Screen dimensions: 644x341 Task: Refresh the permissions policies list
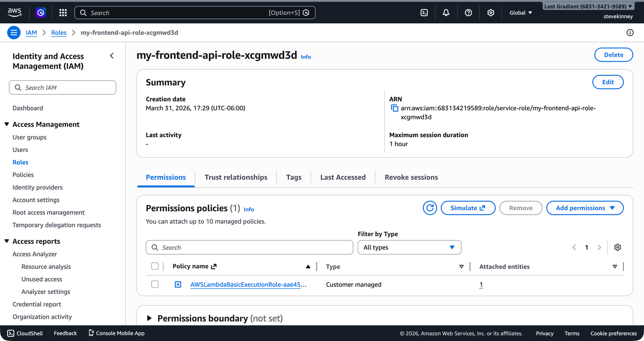430,208
